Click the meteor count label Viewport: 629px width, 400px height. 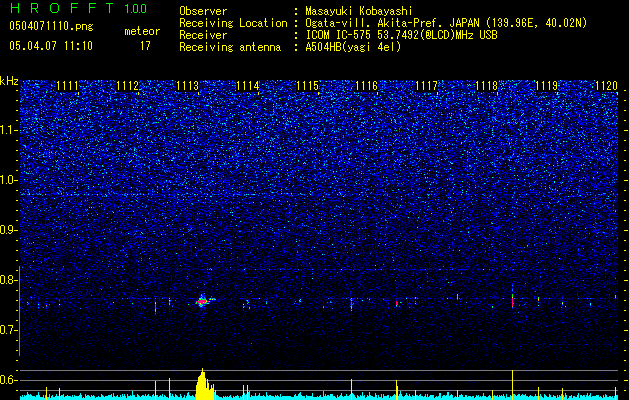coord(142,31)
